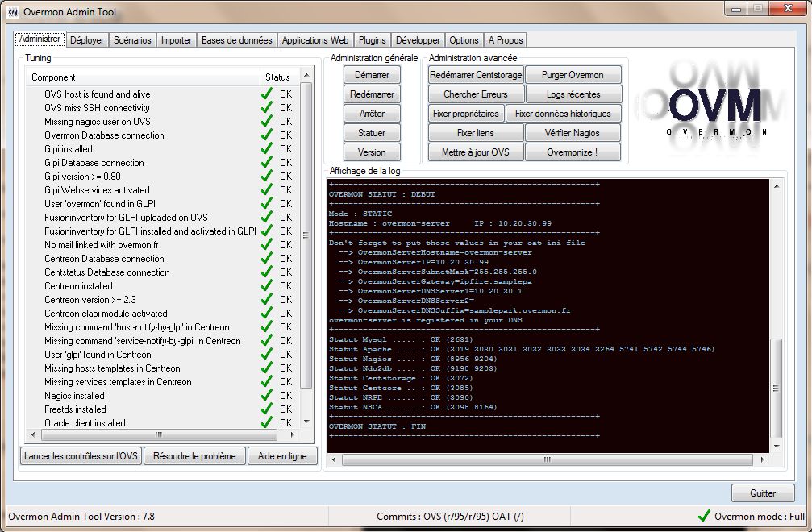The height and width of the screenshot is (532, 812).
Task: Click the tuning list vertical scrollbar
Action: point(306,234)
